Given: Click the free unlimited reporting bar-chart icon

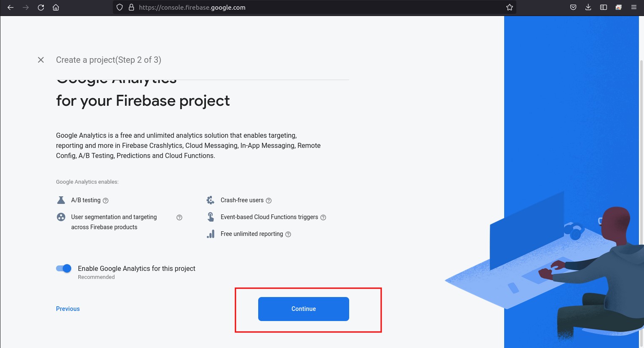Looking at the screenshot, I should [210, 234].
